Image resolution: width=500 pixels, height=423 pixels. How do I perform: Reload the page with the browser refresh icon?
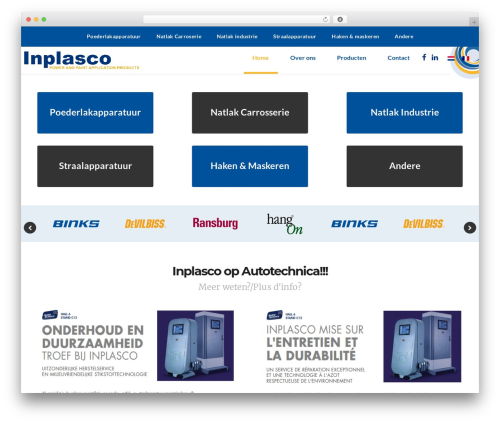(325, 19)
